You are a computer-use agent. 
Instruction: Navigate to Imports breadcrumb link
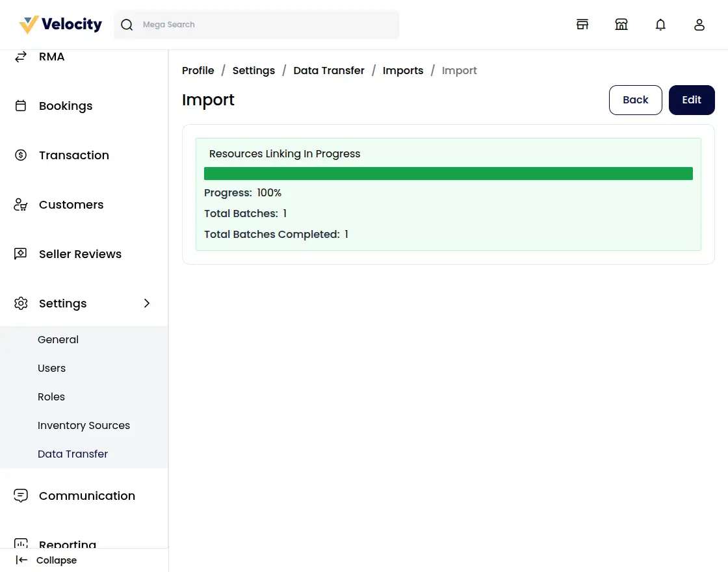[x=403, y=71]
